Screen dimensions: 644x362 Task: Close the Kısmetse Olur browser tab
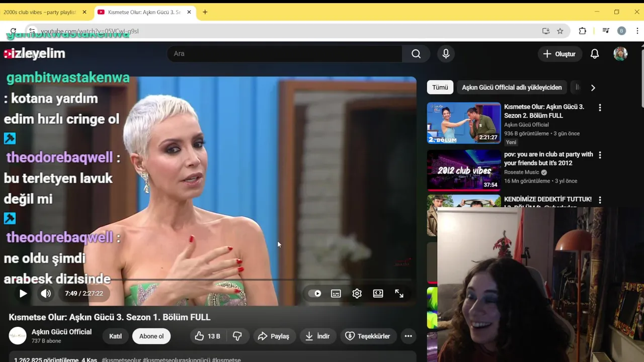tap(189, 12)
